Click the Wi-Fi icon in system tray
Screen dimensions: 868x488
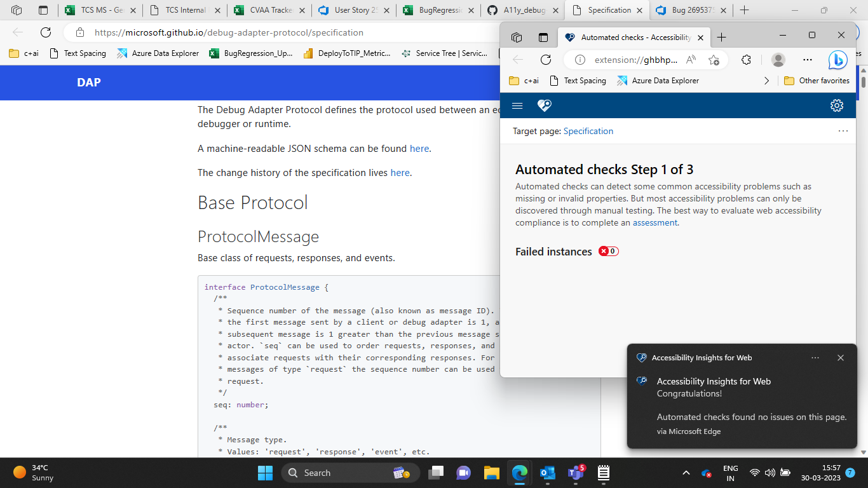click(x=754, y=473)
